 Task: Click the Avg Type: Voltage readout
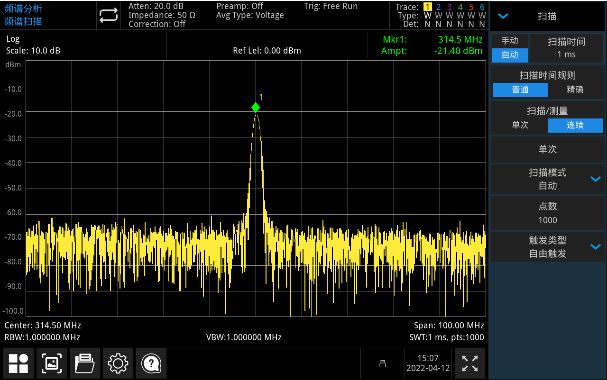250,15
